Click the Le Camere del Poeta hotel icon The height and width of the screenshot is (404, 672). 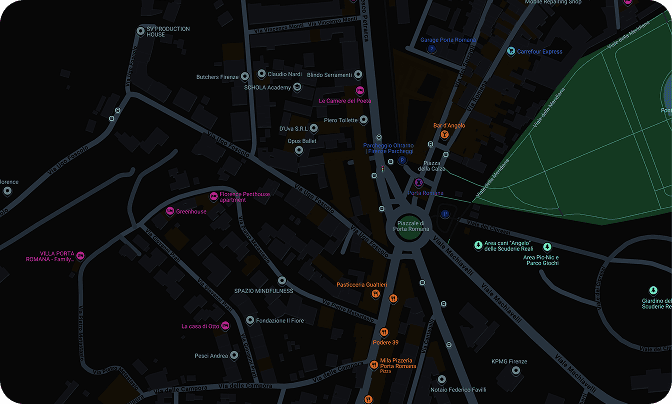(x=360, y=90)
